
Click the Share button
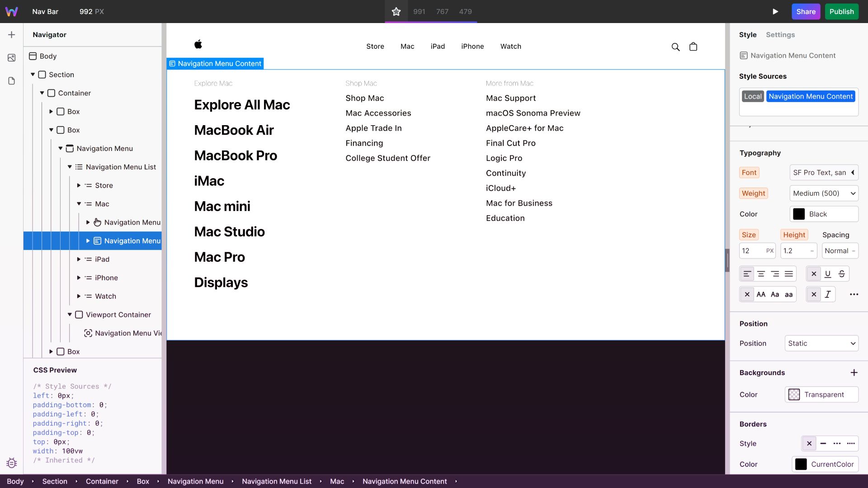point(806,11)
